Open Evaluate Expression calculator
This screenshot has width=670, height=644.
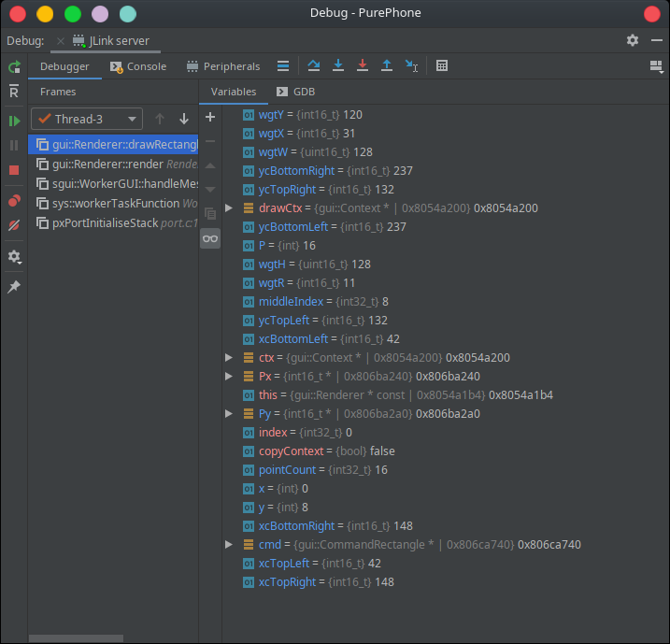442,66
